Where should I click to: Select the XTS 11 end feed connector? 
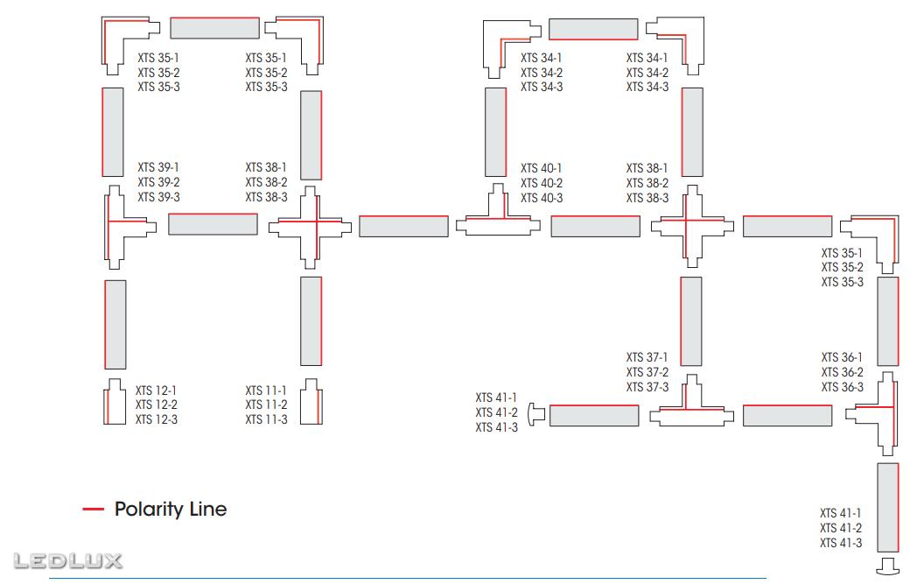(311, 402)
